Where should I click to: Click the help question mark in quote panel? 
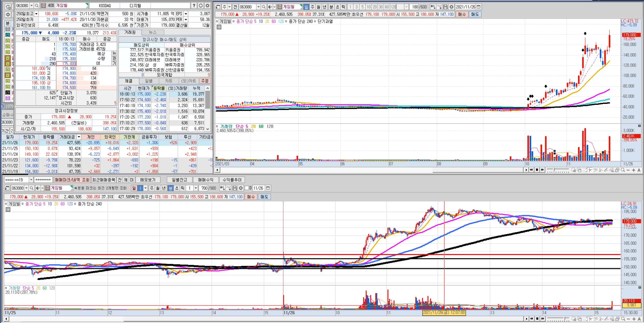[x=194, y=5]
